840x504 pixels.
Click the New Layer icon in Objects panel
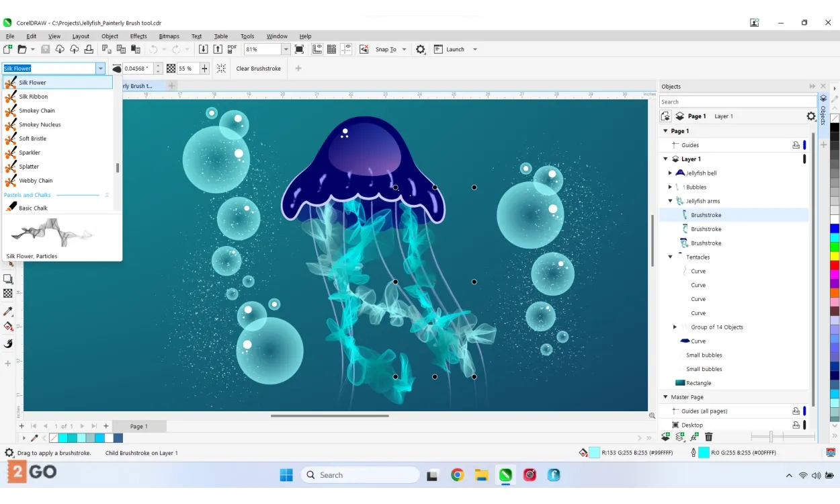pyautogui.click(x=665, y=437)
